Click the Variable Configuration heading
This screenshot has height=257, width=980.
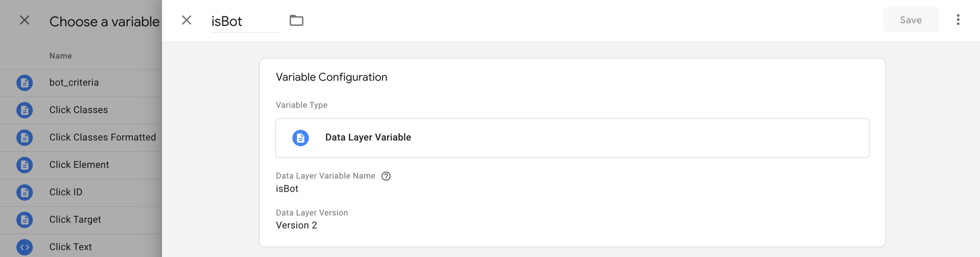pos(331,77)
